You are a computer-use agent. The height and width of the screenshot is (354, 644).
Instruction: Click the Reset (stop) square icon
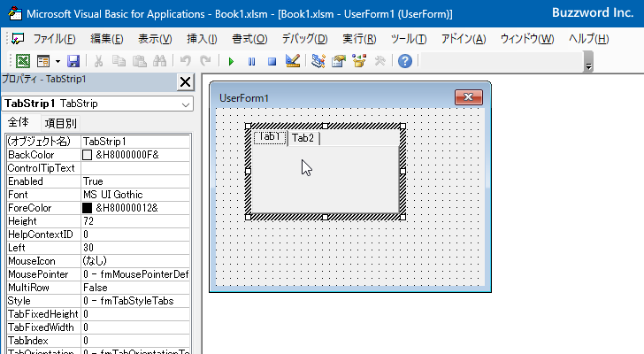coord(272,61)
